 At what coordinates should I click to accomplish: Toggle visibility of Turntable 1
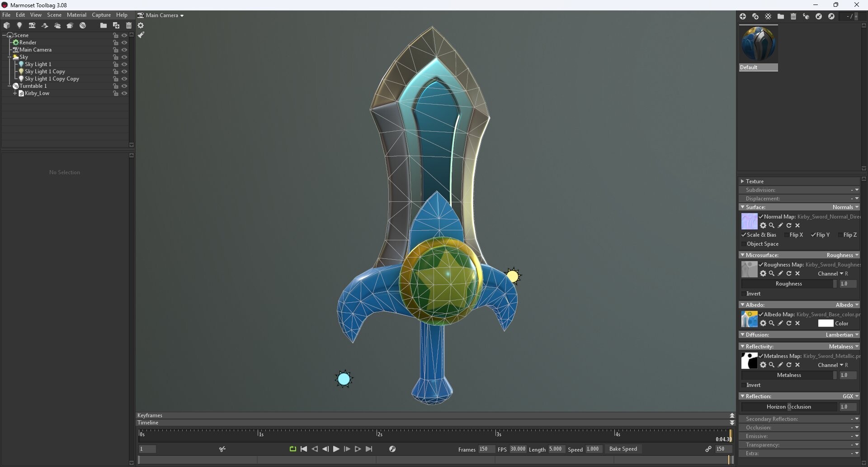(124, 86)
